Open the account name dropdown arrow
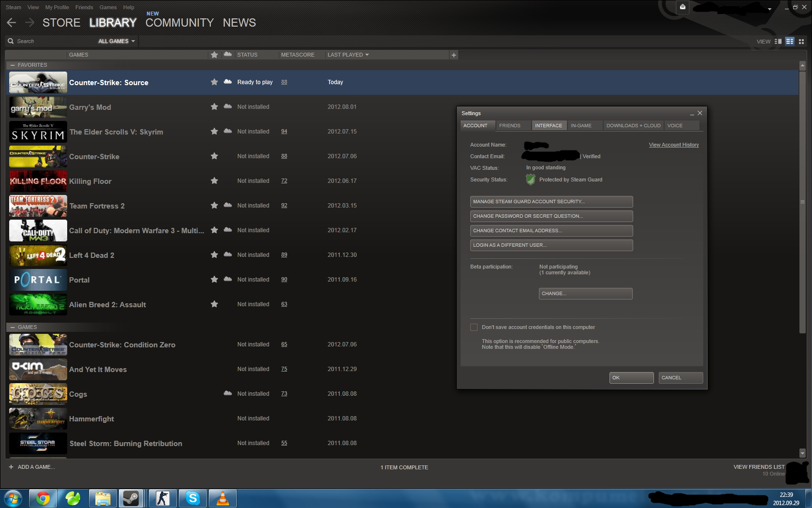The height and width of the screenshot is (508, 812). click(x=769, y=9)
